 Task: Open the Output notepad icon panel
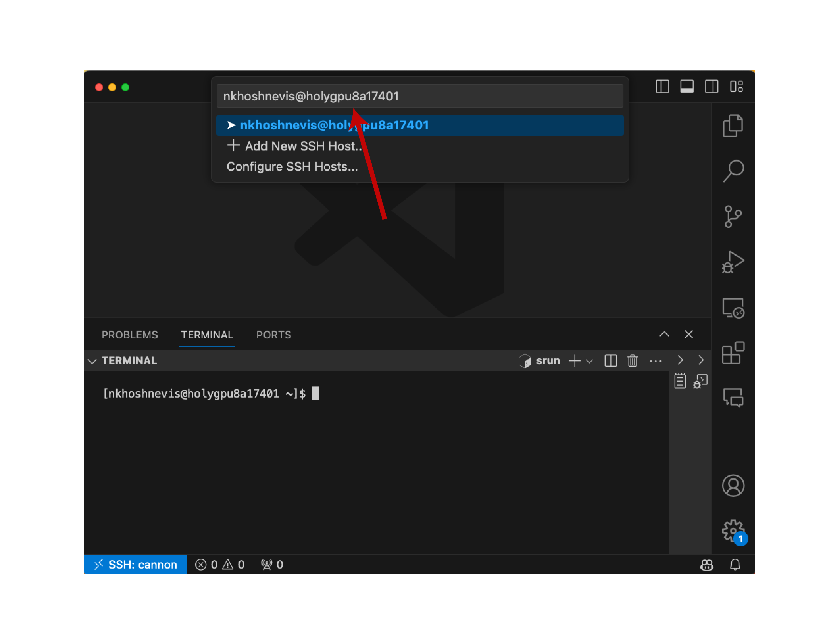tap(680, 381)
